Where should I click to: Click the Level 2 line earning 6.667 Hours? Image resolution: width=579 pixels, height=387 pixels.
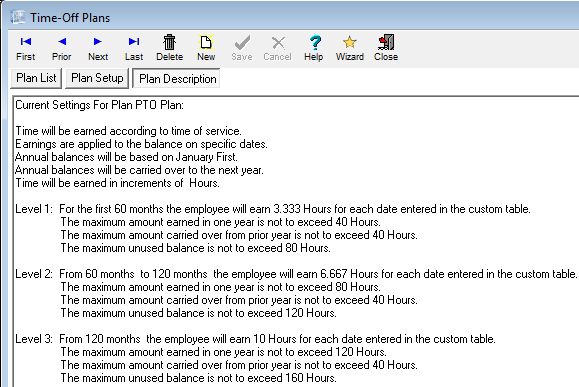click(296, 274)
